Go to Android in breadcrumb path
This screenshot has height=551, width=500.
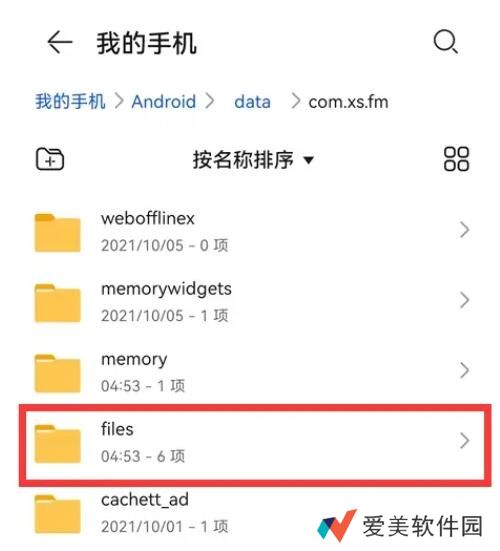(163, 102)
